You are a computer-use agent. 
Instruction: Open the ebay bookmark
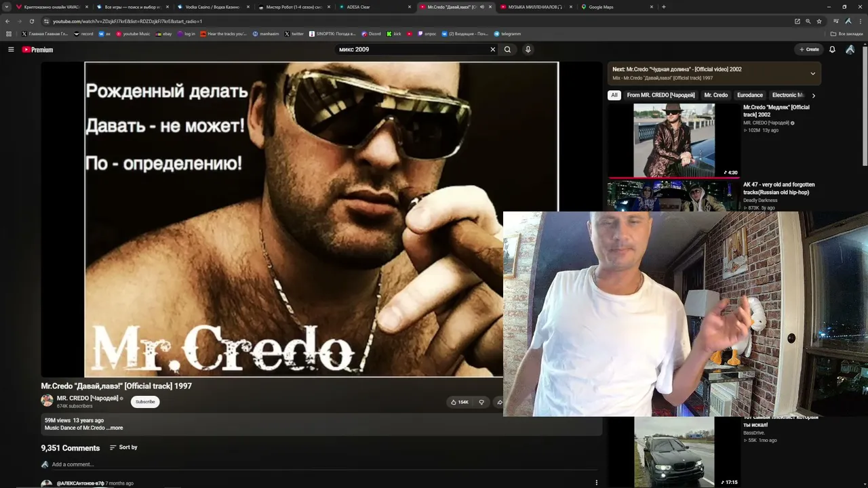[x=164, y=33]
